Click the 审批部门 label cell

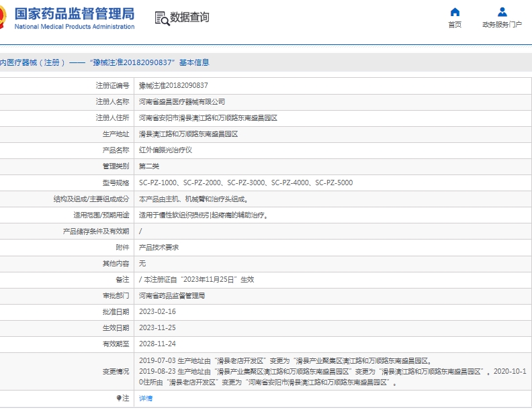116,296
